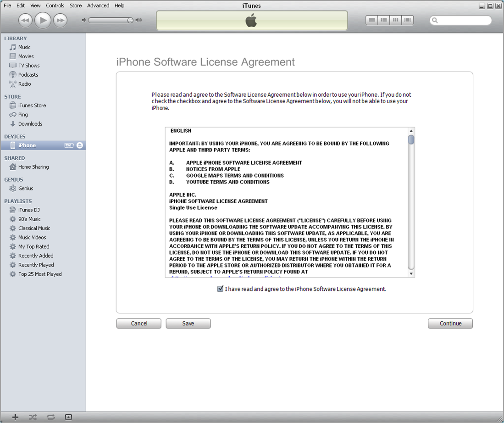Viewport: 504px width, 423px height.
Task: Click the Play button
Action: click(43, 20)
